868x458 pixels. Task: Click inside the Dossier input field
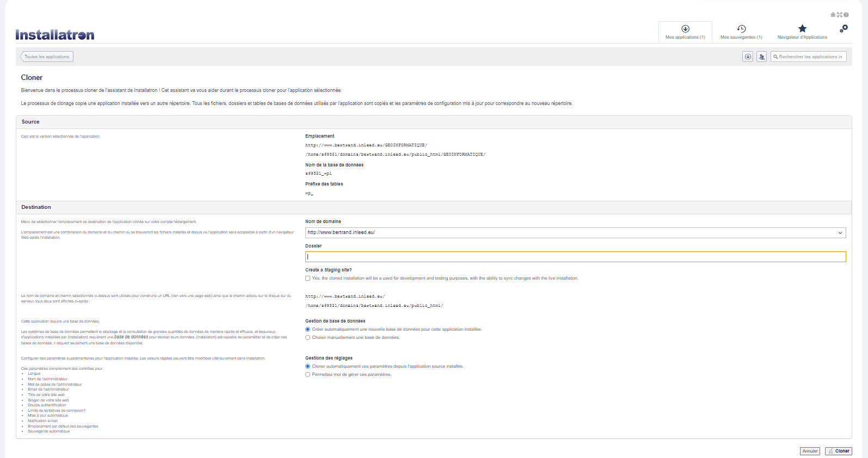[x=575, y=257]
